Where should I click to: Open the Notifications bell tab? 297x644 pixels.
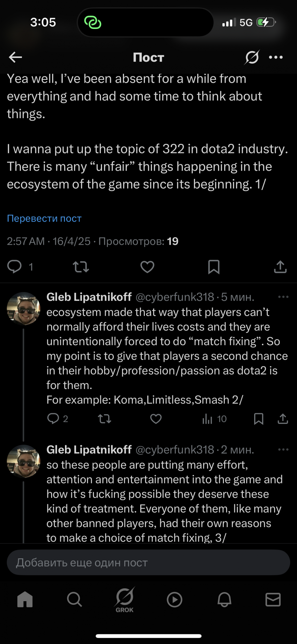click(224, 600)
